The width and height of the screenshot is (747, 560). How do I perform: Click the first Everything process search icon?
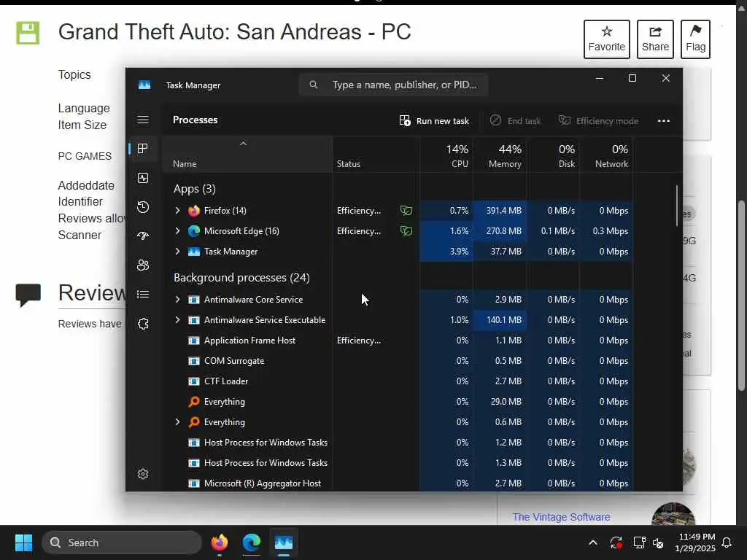[194, 402]
